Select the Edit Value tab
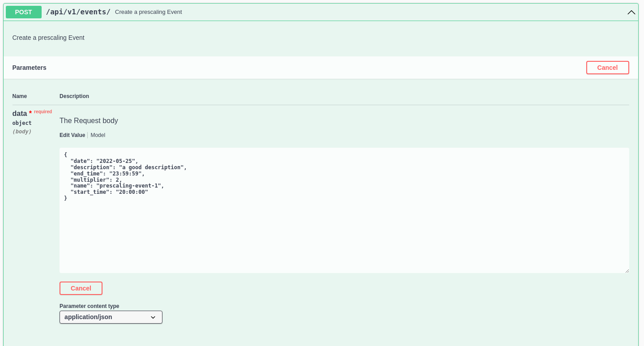The height and width of the screenshot is (346, 644). (x=72, y=135)
